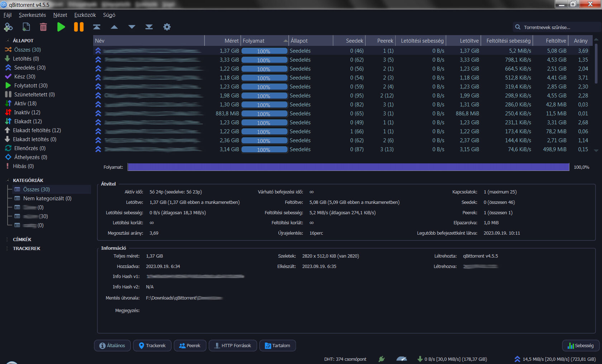The width and height of the screenshot is (602, 364).
Task: Filter by Hibás (0) status
Action: [19, 166]
